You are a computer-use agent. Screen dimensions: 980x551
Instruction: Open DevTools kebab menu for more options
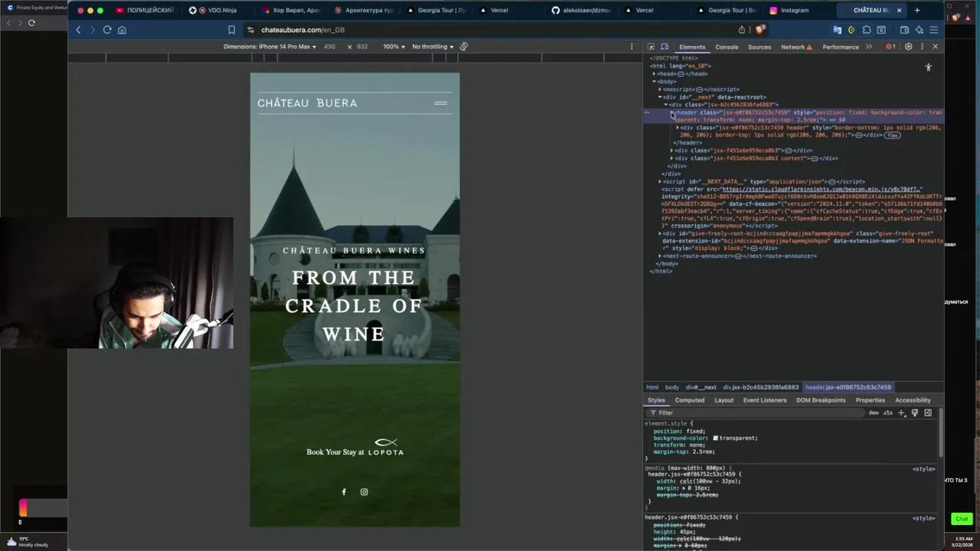(922, 47)
